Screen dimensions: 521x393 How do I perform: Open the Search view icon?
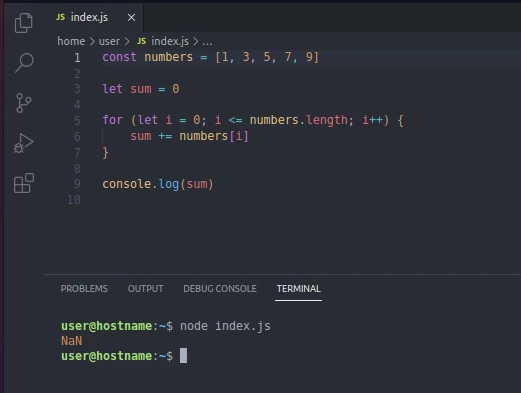tap(24, 63)
